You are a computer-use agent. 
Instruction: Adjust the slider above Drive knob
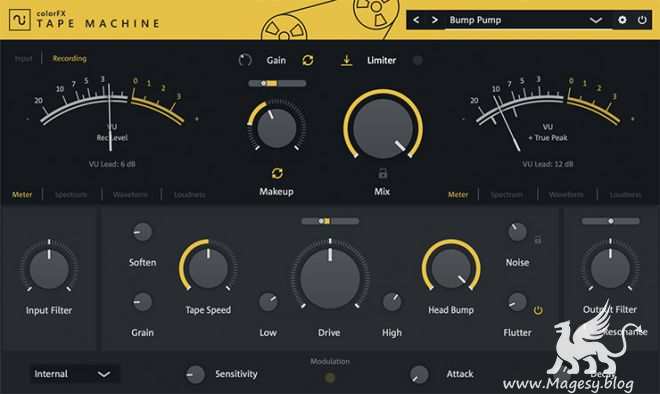[330, 221]
